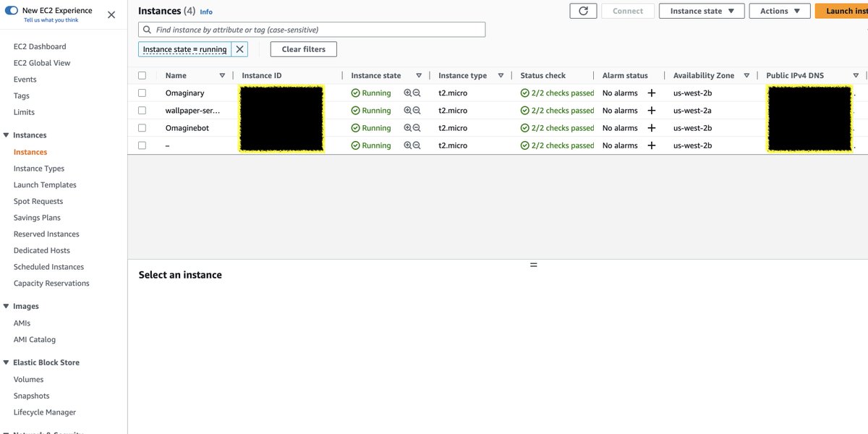The image size is (868, 434).
Task: Click the panel resize handle icon
Action: point(534,265)
